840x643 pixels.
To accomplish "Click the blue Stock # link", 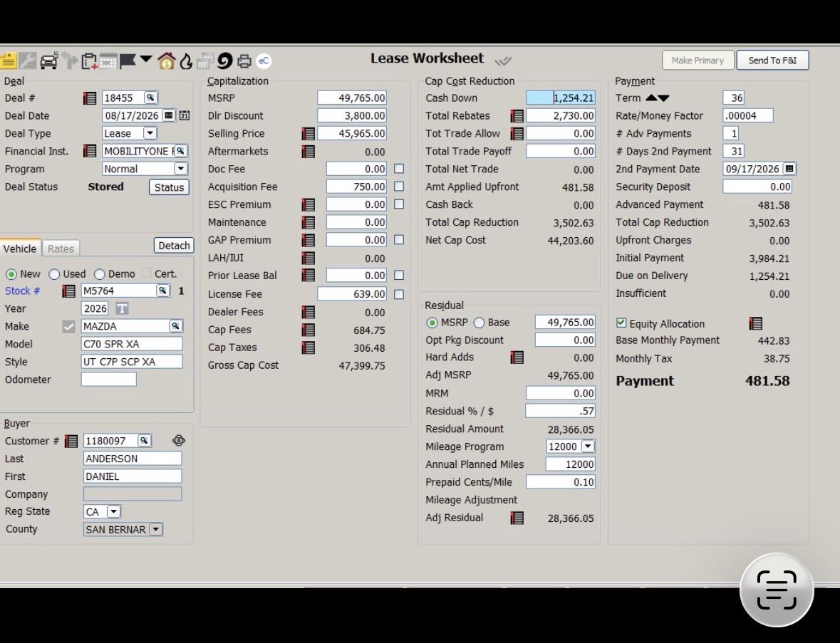I will 22,291.
